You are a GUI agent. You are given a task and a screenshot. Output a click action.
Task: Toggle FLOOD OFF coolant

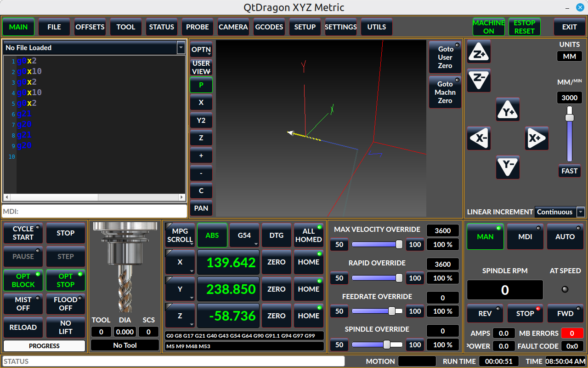tap(66, 304)
